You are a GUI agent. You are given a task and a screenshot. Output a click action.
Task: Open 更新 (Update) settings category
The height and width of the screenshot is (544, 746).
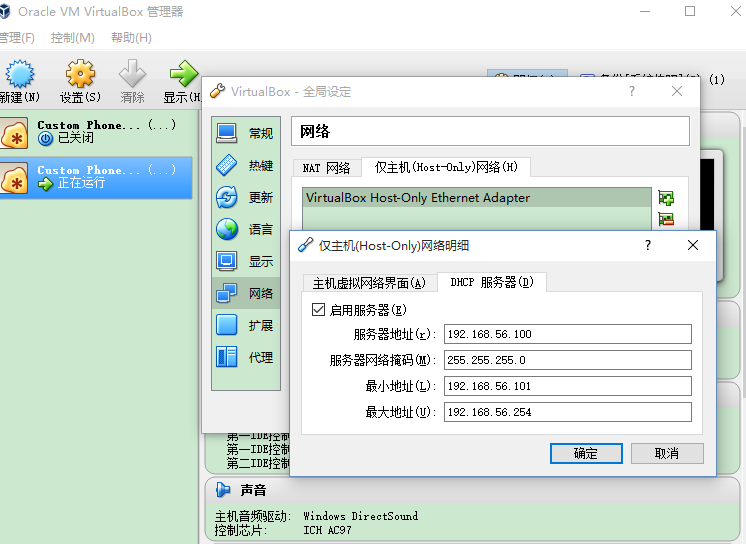(246, 197)
